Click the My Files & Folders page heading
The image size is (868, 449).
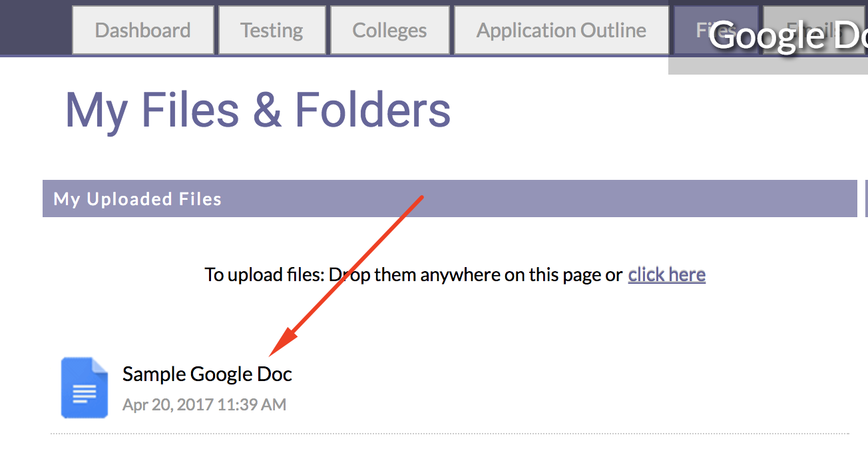(258, 110)
